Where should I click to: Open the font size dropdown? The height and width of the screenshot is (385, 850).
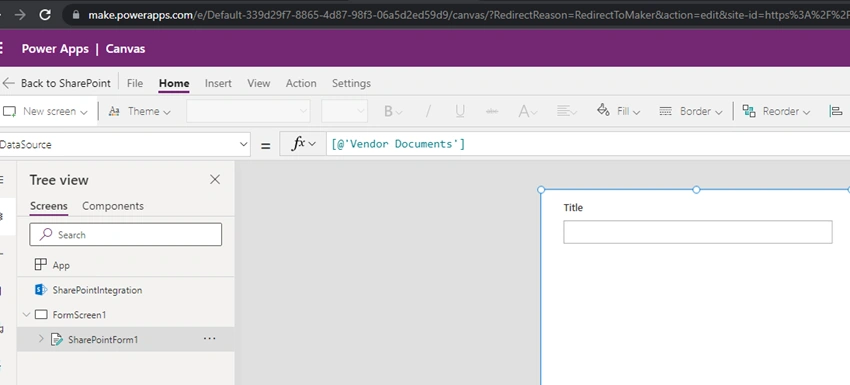[x=344, y=111]
